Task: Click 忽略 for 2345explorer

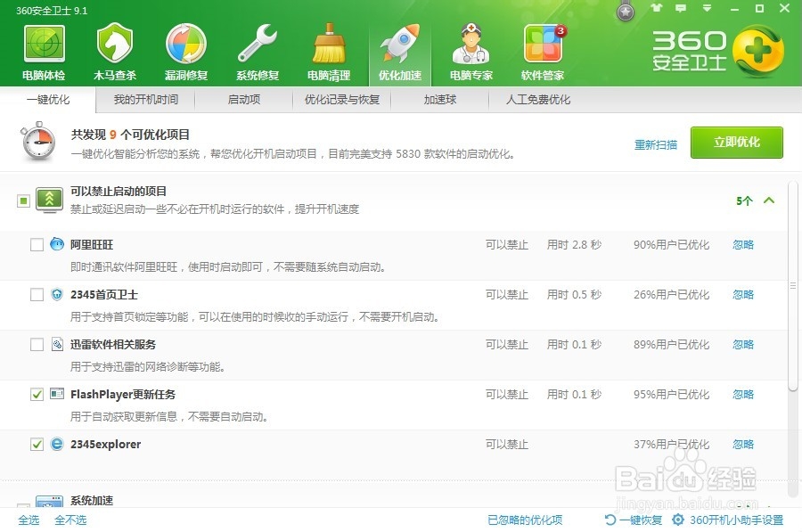Action: click(743, 444)
